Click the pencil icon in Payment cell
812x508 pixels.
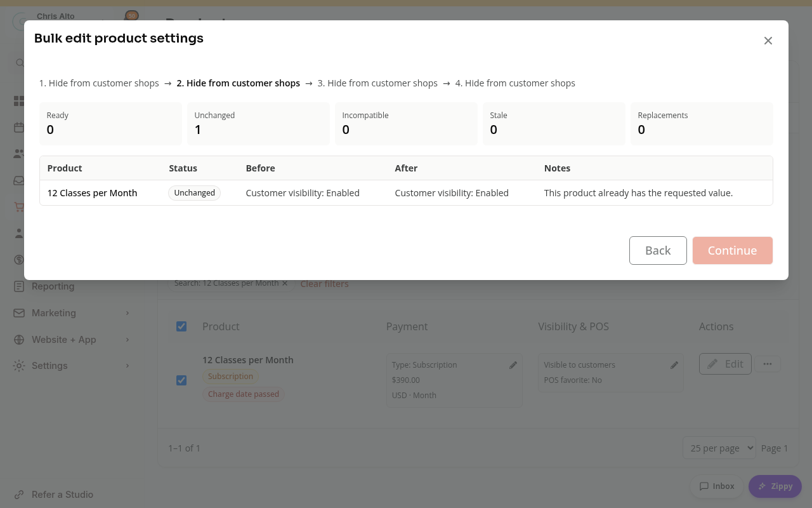point(513,365)
